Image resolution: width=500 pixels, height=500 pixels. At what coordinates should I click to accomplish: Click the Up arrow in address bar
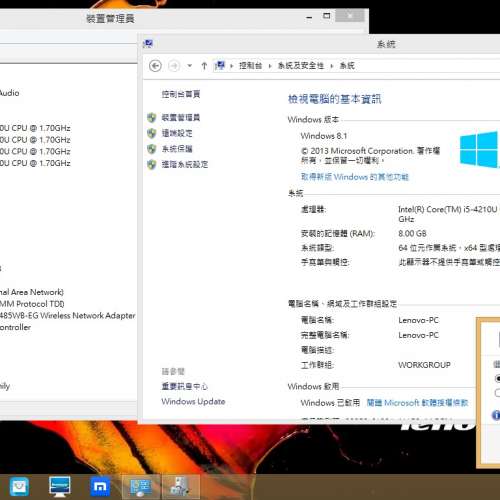[204, 66]
